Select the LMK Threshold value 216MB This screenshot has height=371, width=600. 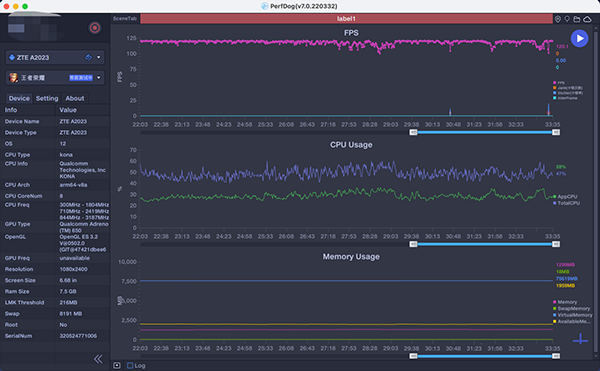point(68,303)
